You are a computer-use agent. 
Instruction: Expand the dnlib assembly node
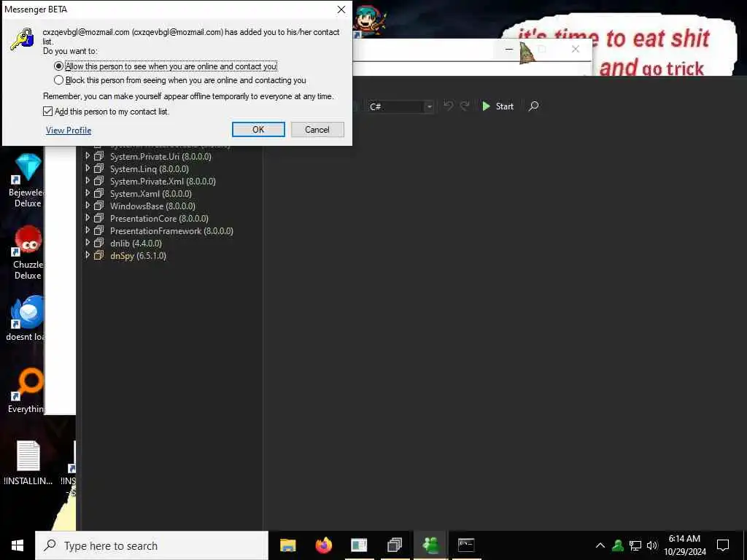88,242
